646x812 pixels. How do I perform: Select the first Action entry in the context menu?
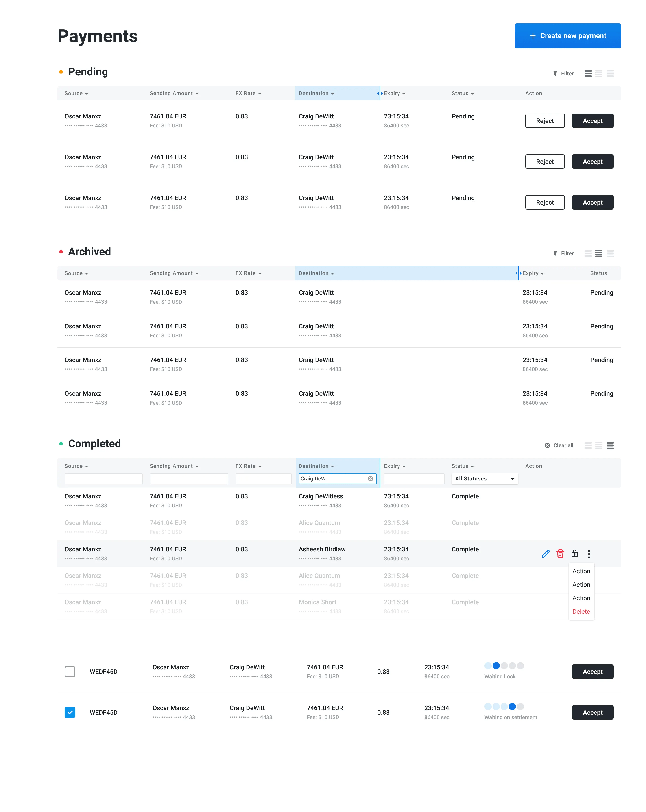[581, 571]
